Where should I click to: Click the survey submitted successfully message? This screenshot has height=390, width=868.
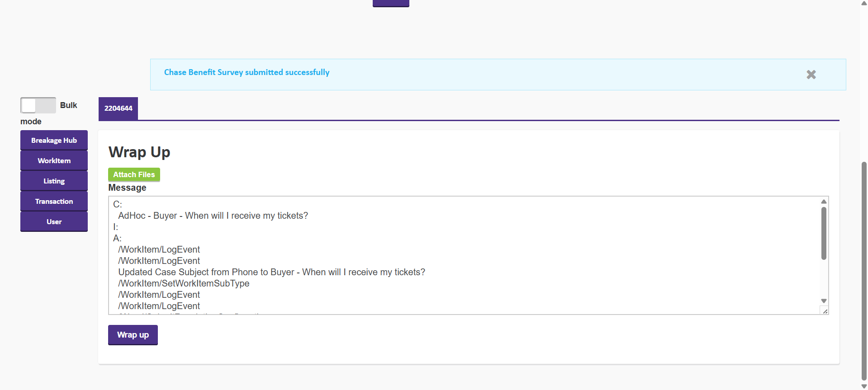pos(247,73)
